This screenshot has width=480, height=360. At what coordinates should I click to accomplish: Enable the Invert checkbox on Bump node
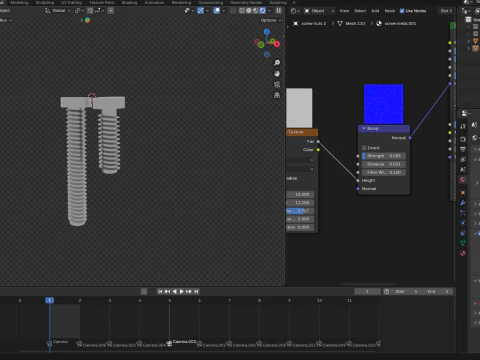pos(364,148)
